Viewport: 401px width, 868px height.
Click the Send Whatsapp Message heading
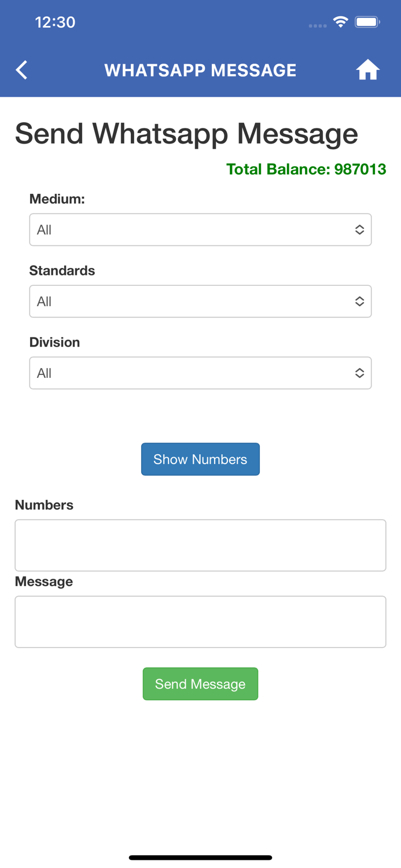[186, 134]
